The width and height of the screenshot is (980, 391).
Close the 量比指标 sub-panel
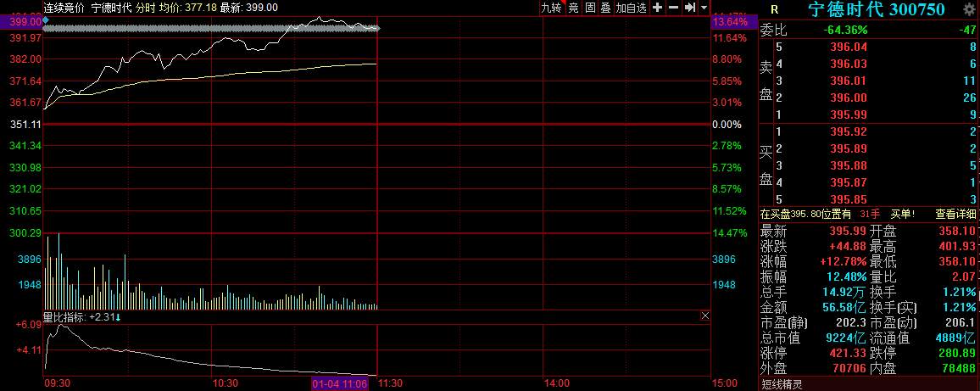pyautogui.click(x=705, y=316)
